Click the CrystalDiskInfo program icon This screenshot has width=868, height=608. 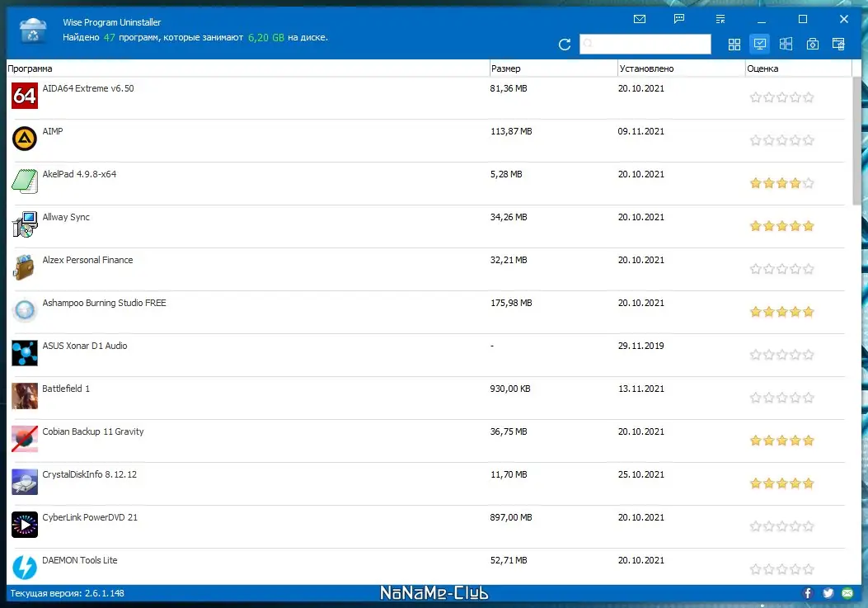25,482
